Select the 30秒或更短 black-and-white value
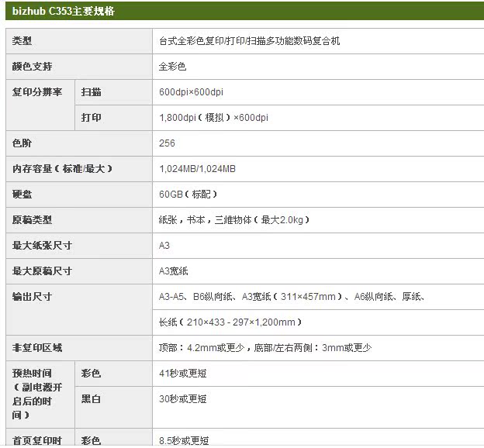 (183, 399)
